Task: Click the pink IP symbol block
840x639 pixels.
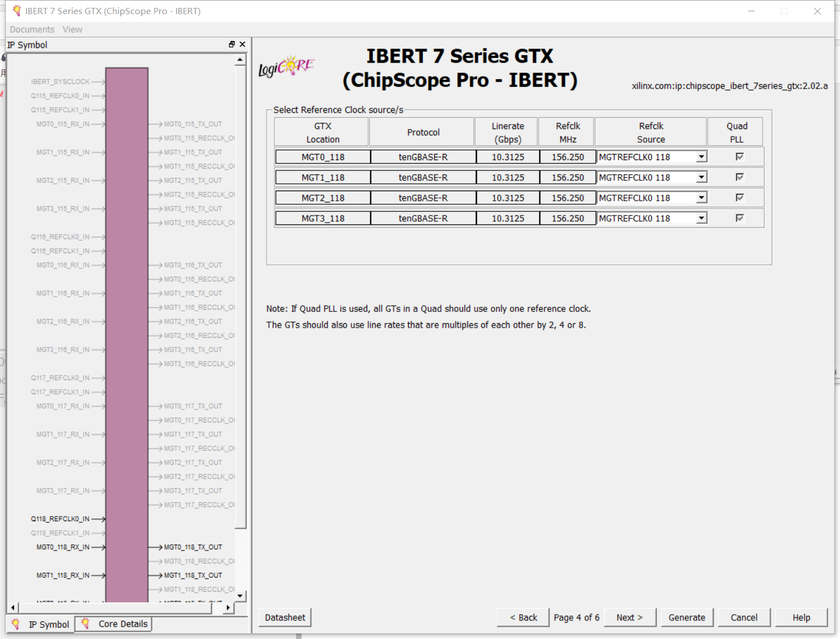Action: (x=127, y=335)
